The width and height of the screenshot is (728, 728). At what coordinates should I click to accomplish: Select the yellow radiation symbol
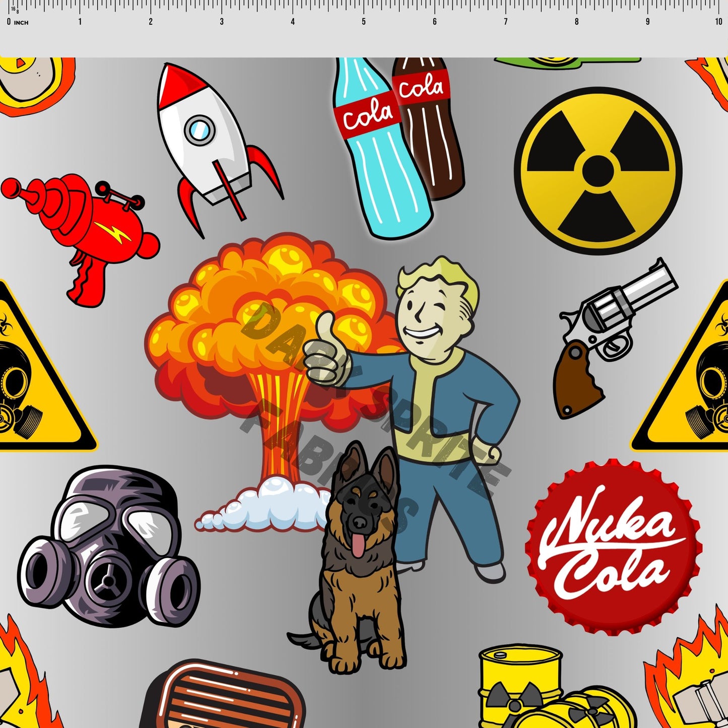[598, 171]
